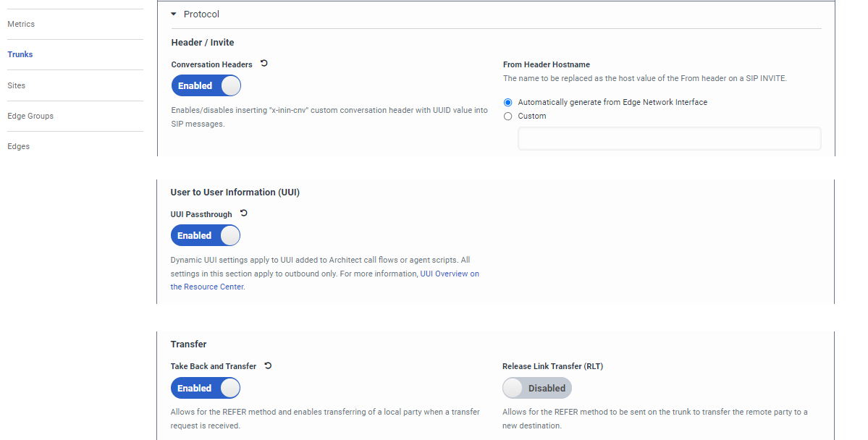This screenshot has width=868, height=440.
Task: Toggle UUI Passthrough switch
Action: click(206, 235)
